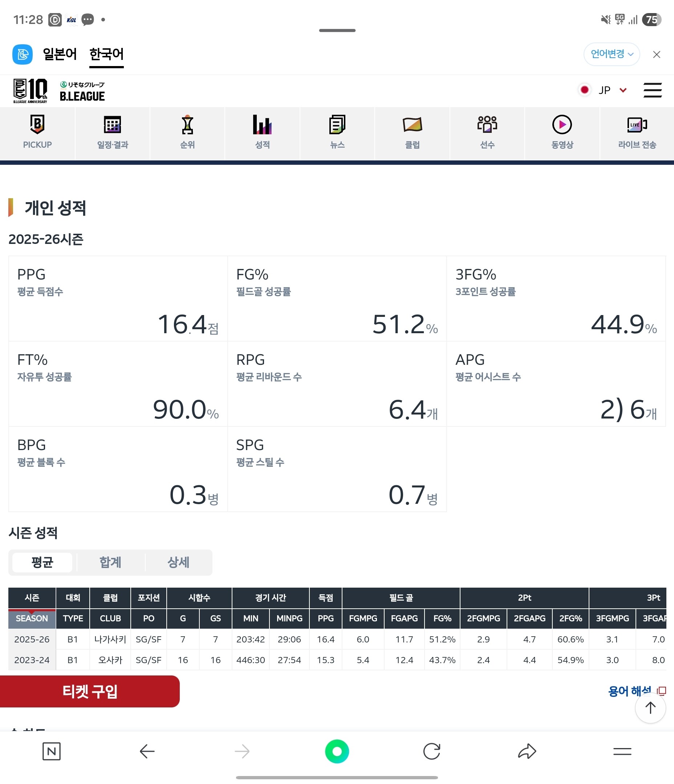Screen dimensions: 674x784
Task: Click the 3FGMPG column header
Action: 612,618
